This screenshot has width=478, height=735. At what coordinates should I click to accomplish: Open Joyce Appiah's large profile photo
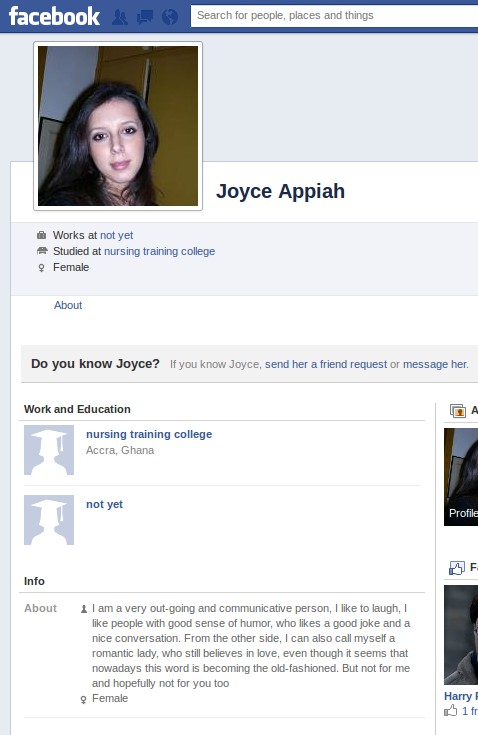[118, 126]
